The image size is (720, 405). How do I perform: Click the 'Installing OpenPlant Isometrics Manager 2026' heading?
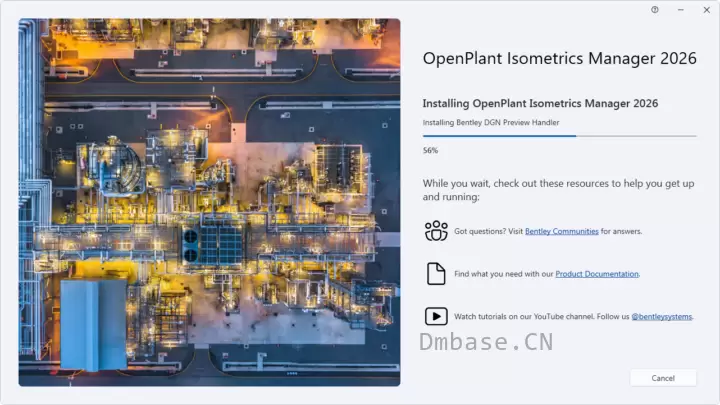click(x=540, y=103)
